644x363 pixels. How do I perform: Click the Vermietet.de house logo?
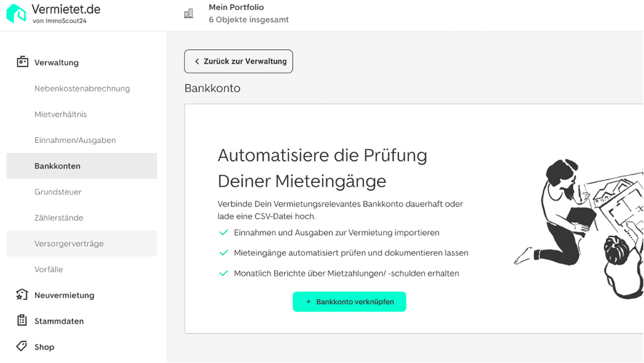coord(16,13)
